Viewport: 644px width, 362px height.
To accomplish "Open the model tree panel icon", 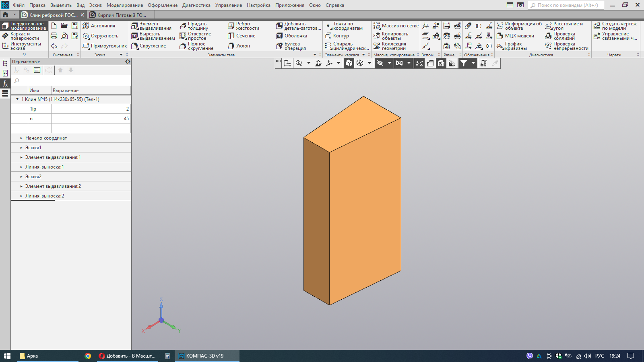I will [x=5, y=63].
